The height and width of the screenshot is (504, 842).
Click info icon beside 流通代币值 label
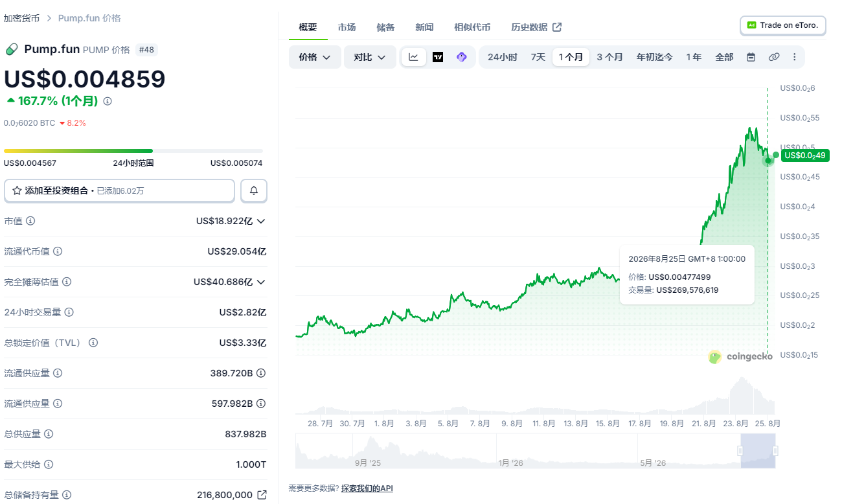(x=58, y=251)
